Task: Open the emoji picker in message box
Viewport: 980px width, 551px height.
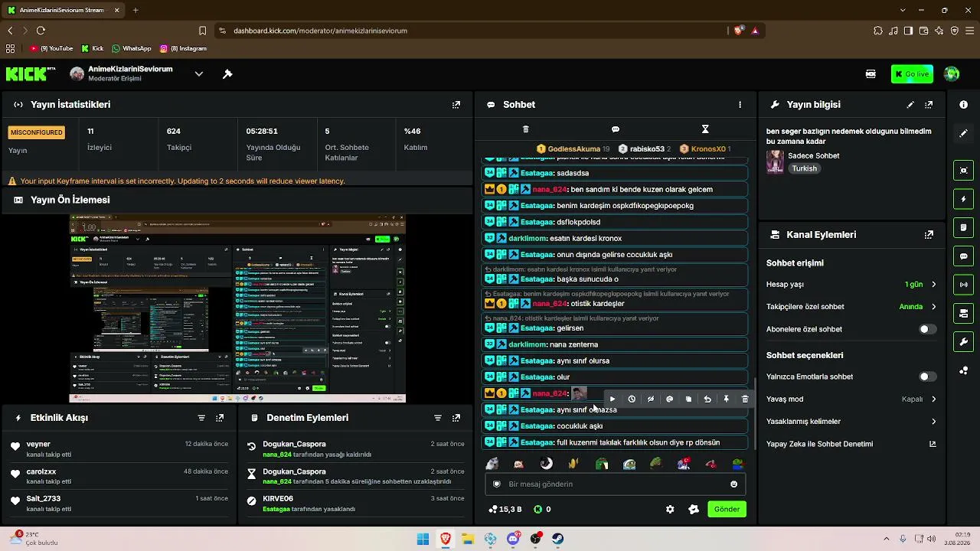Action: coord(733,484)
